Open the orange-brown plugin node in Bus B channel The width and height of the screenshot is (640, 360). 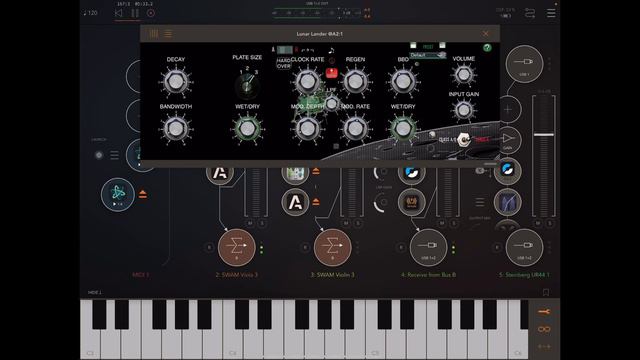pyautogui.click(x=411, y=202)
